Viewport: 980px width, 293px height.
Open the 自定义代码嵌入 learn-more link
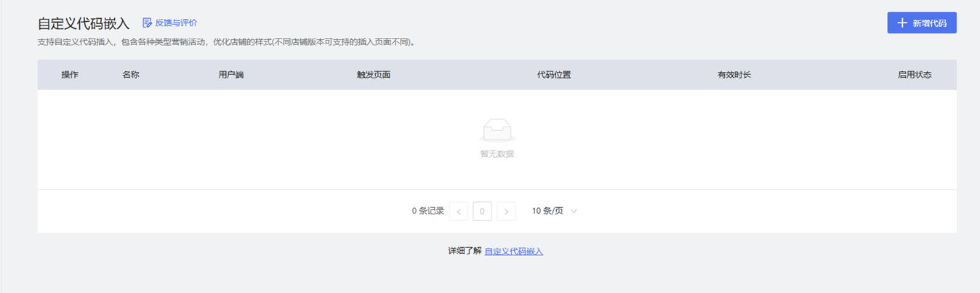click(514, 252)
